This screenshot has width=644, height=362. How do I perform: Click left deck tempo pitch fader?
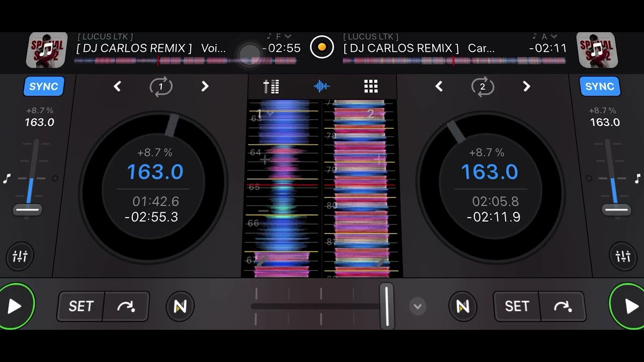click(28, 210)
